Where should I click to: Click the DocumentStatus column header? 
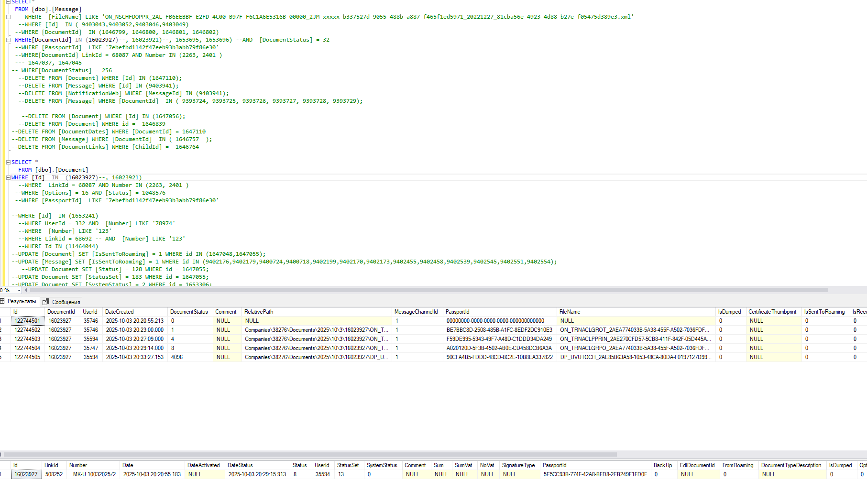189,312
